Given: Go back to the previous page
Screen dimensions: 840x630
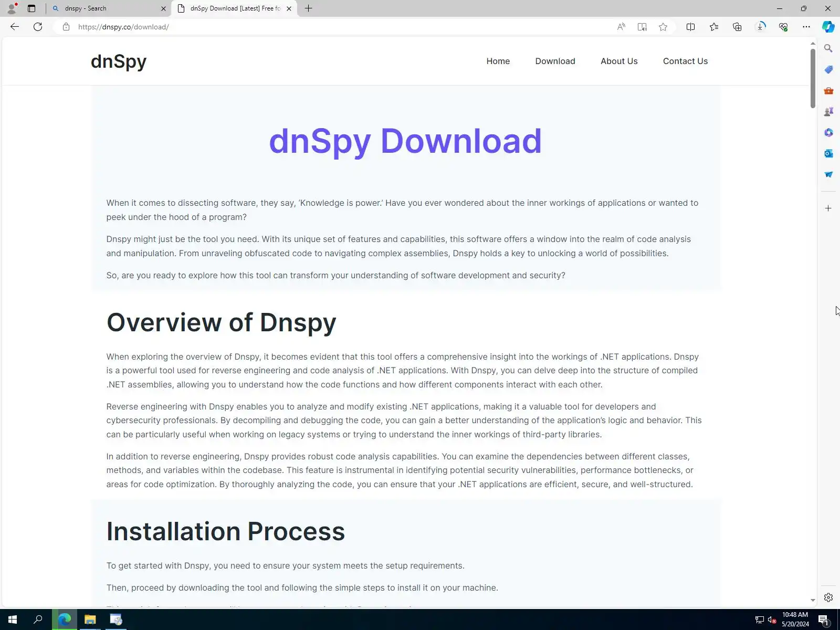Looking at the screenshot, I should coord(15,27).
